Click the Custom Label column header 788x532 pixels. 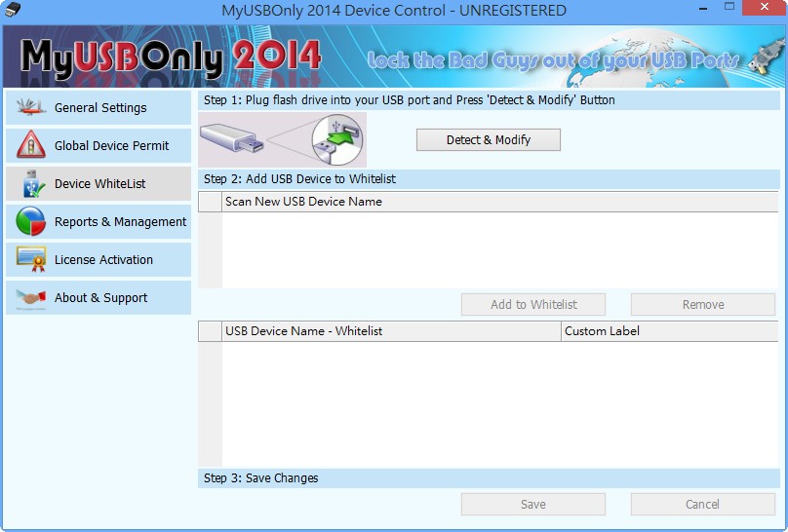669,331
